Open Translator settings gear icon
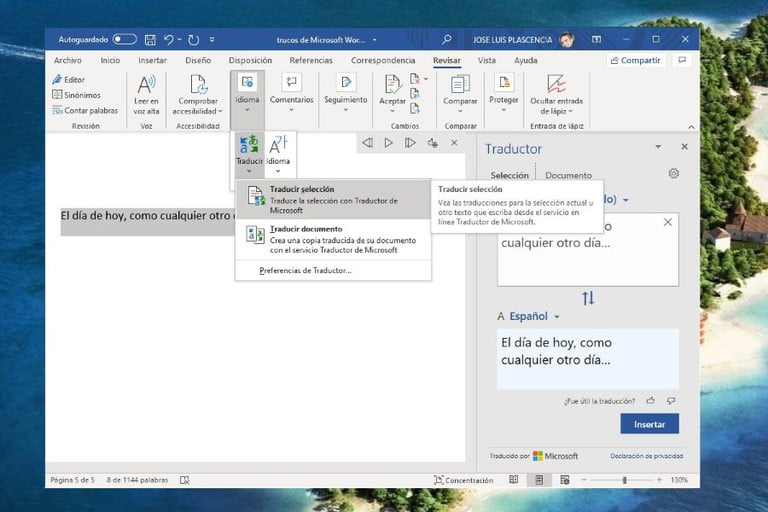Viewport: 768px width, 512px height. pyautogui.click(x=674, y=173)
